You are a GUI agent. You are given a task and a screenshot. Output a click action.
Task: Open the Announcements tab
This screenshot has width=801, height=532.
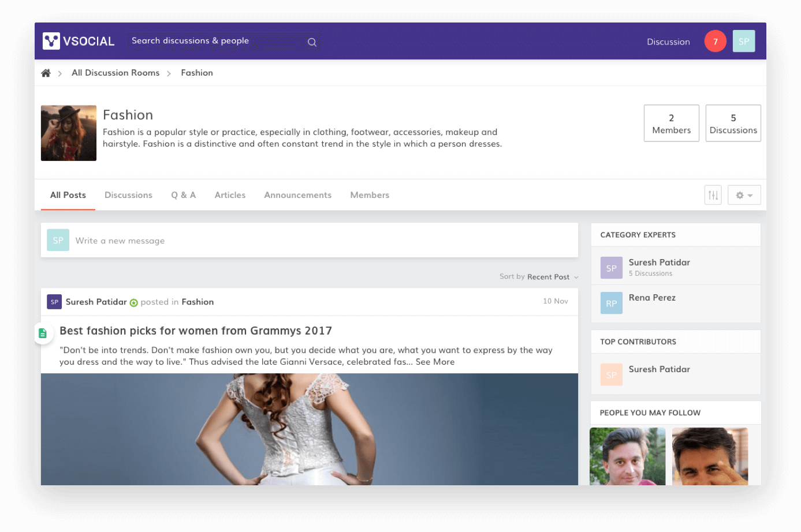pos(298,195)
